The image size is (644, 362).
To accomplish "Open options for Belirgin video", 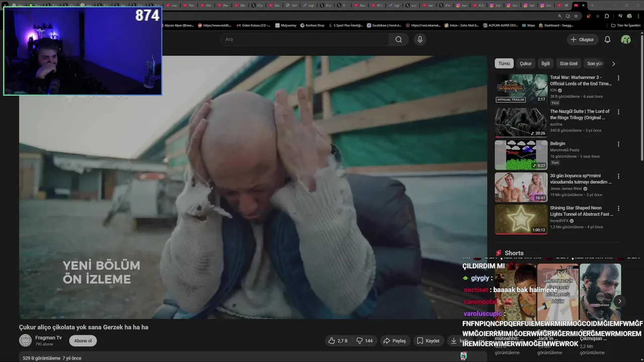I will (x=618, y=144).
